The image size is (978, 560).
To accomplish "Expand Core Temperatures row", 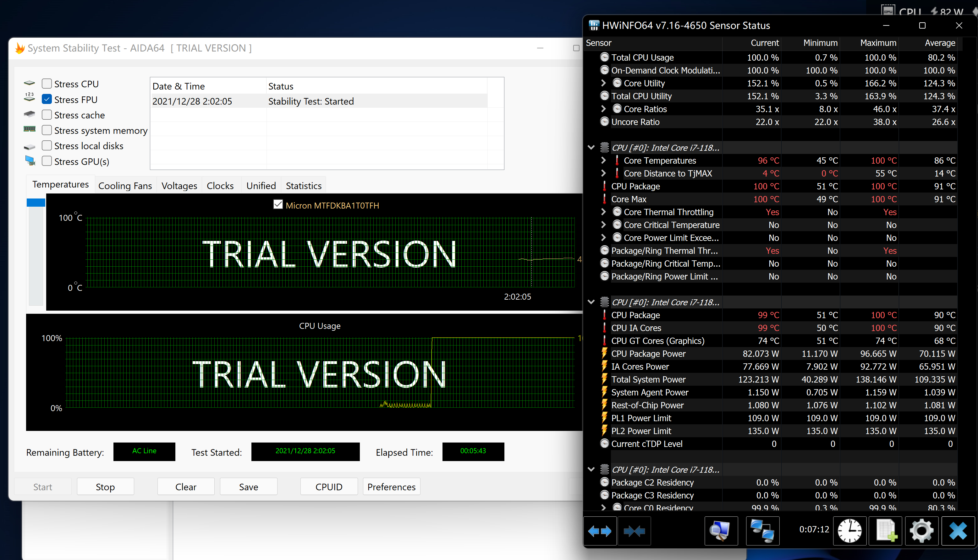I will coord(603,160).
